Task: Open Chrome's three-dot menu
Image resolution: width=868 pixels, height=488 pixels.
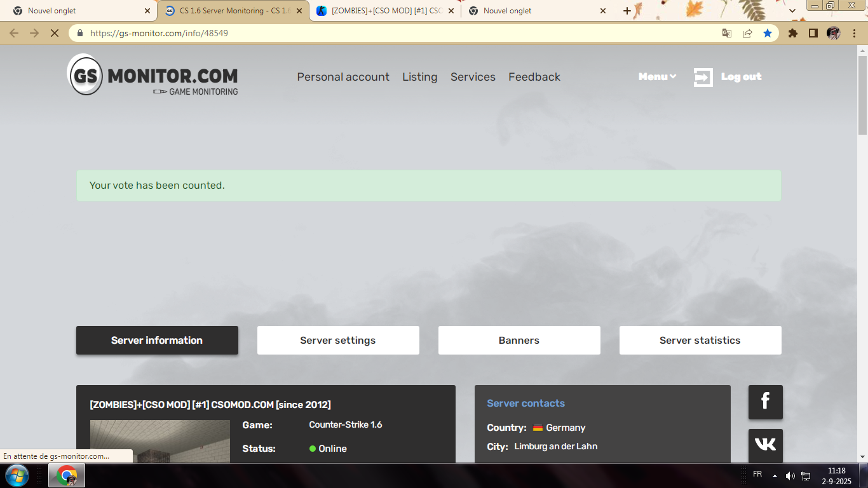Action: coord(855,33)
